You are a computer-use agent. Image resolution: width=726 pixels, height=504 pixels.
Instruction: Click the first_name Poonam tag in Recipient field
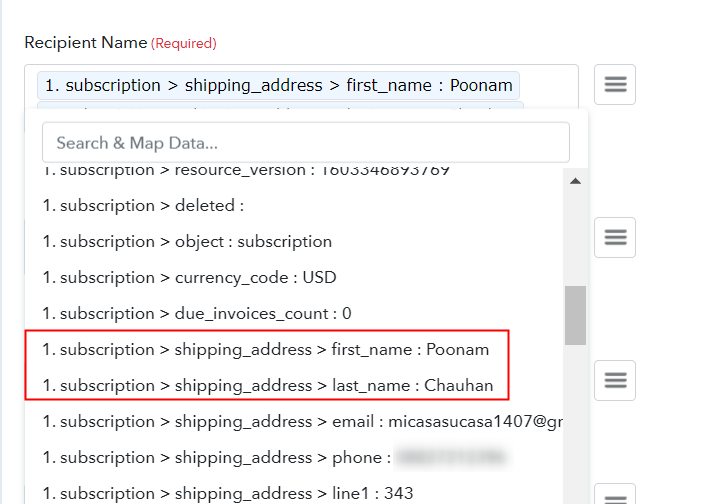[278, 85]
